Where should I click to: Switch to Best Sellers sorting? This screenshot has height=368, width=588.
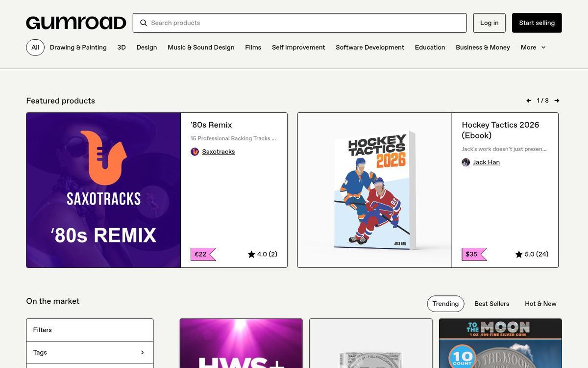tap(491, 304)
